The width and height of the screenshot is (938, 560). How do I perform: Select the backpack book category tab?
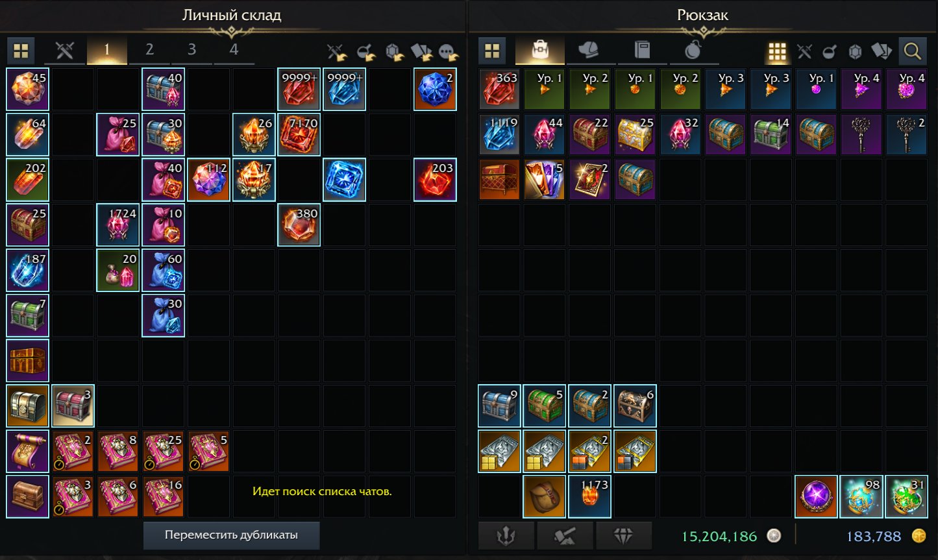tap(642, 51)
